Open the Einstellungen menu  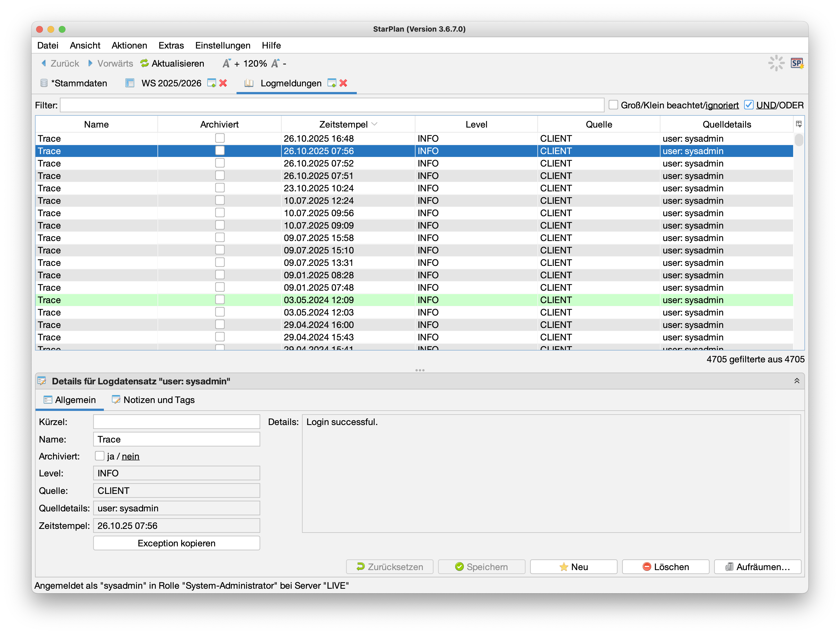pos(222,45)
